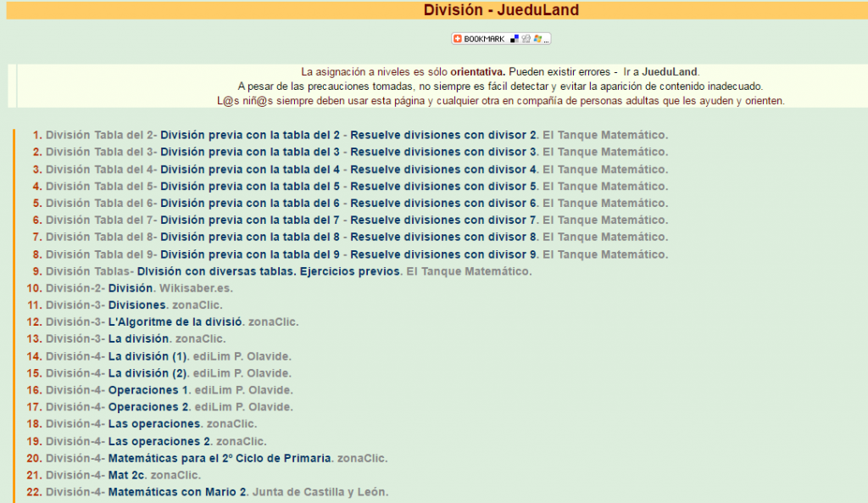This screenshot has width=868, height=503.
Task: Open "Resuelve divisiones con divisor 2"
Action: click(442, 134)
